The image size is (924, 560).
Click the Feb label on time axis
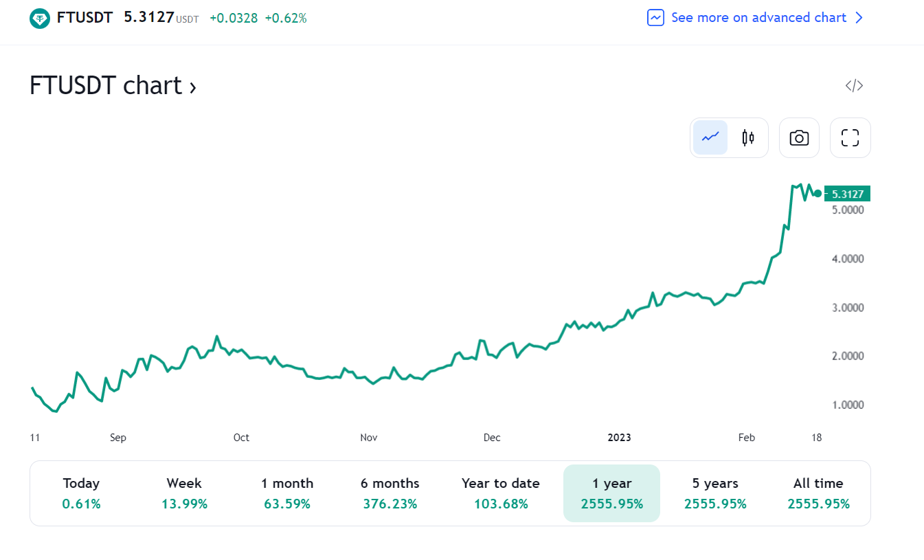tap(747, 438)
